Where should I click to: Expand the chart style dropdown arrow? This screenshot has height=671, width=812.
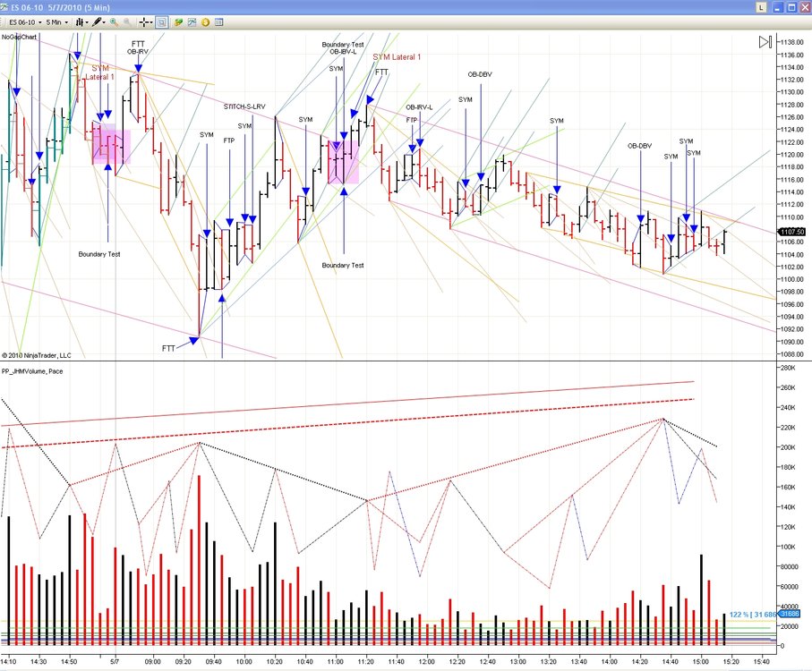pyautogui.click(x=87, y=22)
